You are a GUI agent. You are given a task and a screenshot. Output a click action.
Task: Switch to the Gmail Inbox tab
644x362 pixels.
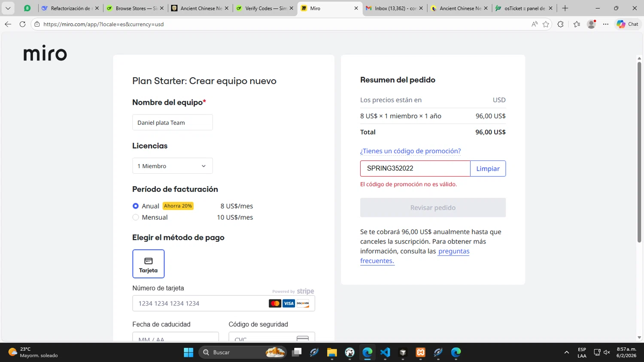[x=395, y=8]
